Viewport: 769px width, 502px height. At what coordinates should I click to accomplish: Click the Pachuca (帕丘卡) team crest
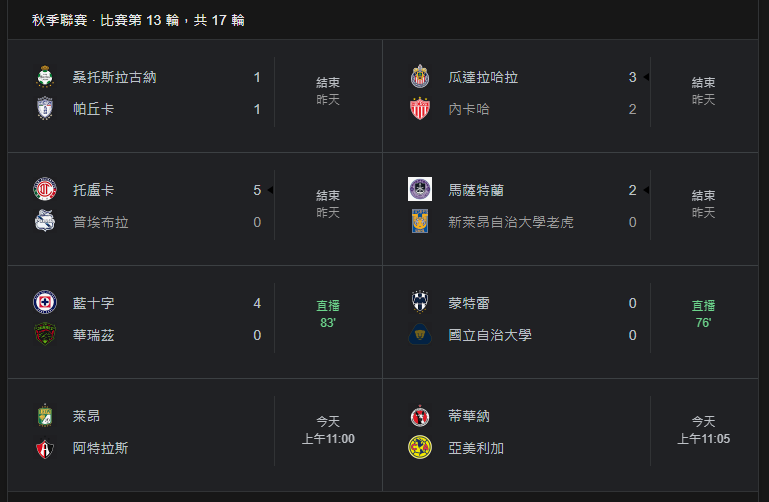45,108
